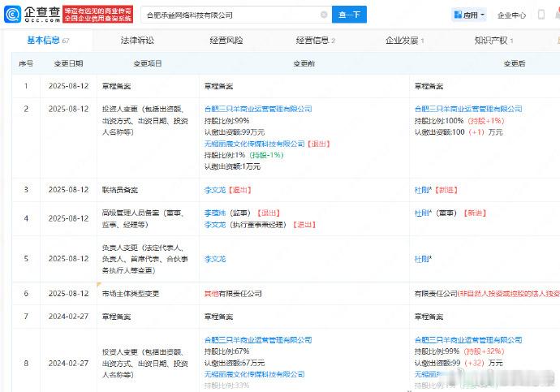Click 其他有限责任公司 text in row 6
Screen dimensions: 560x392
pos(233,294)
